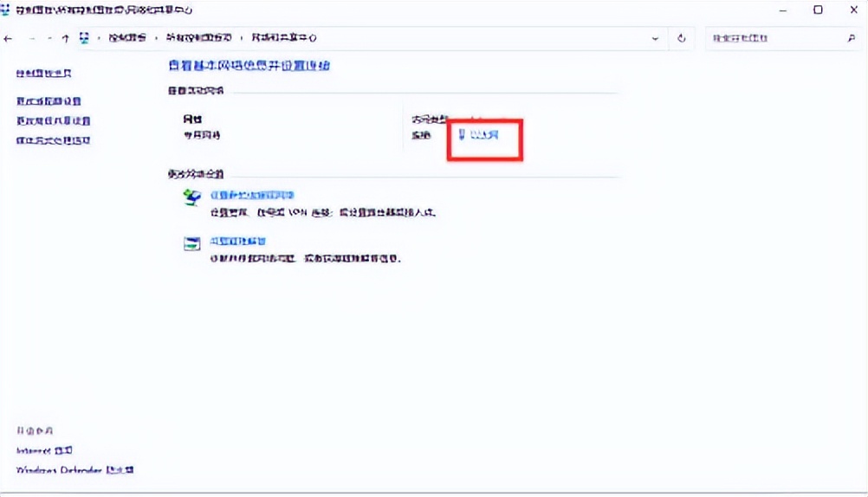Image resolution: width=868 pixels, height=497 pixels.
Task: Open 更改高级共享设置 in left sidebar
Action: (54, 121)
